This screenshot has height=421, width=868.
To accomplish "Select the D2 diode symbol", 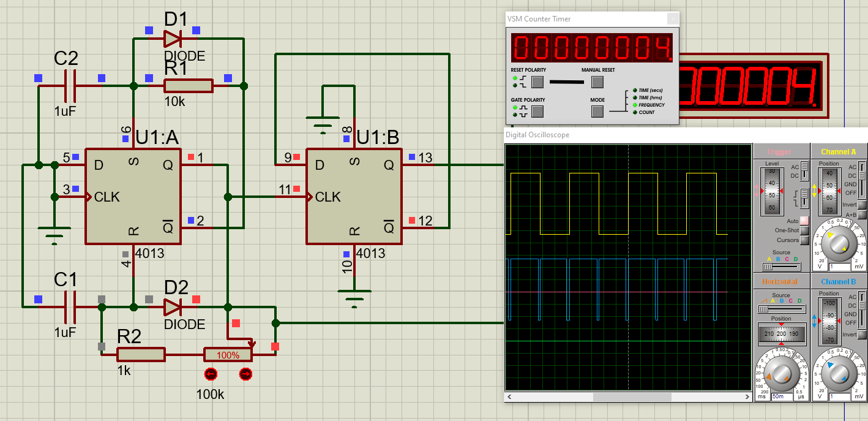I will point(172,306).
